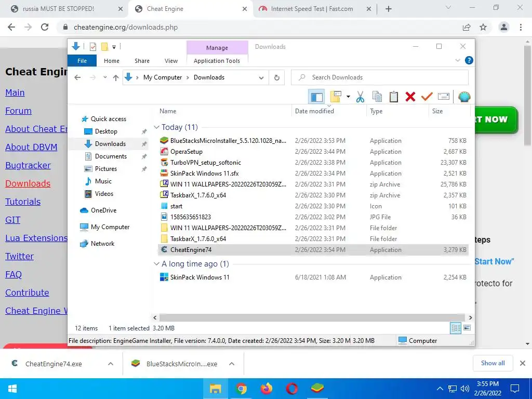
Task: Select the SkinPack Windows 11.sfx file
Action: tap(313, 174)
